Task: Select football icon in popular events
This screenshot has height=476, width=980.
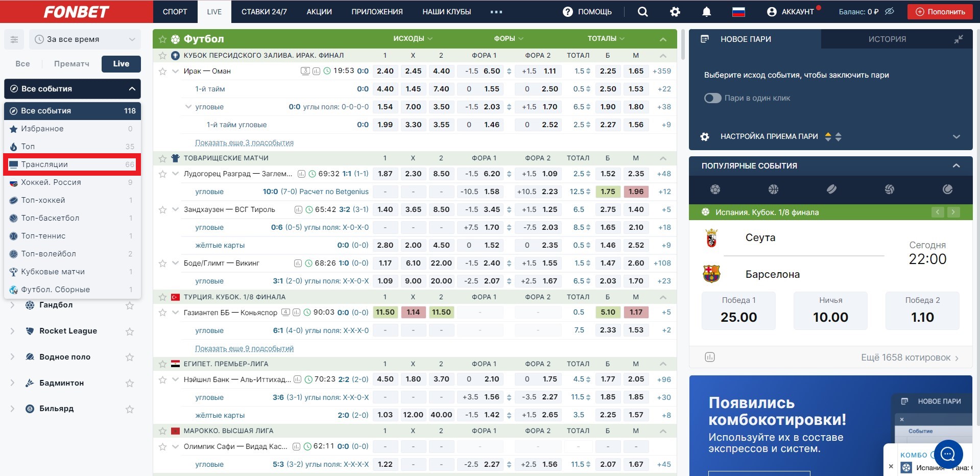Action: pos(715,189)
